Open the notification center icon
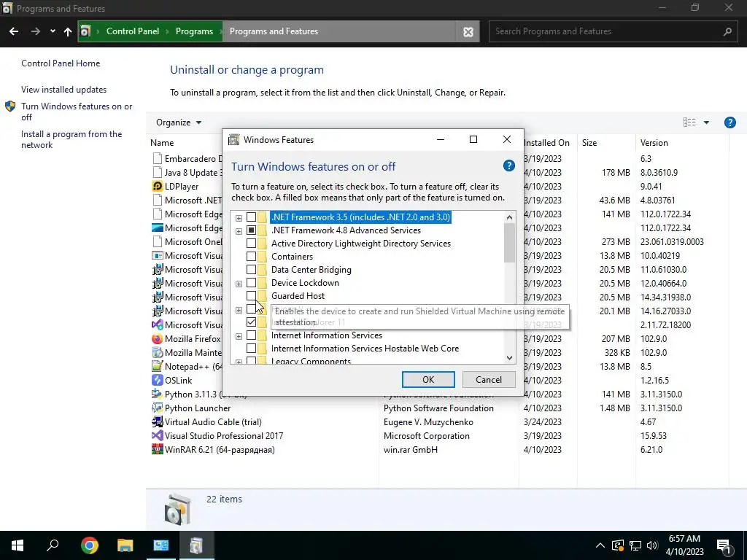The width and height of the screenshot is (747, 560). (724, 545)
